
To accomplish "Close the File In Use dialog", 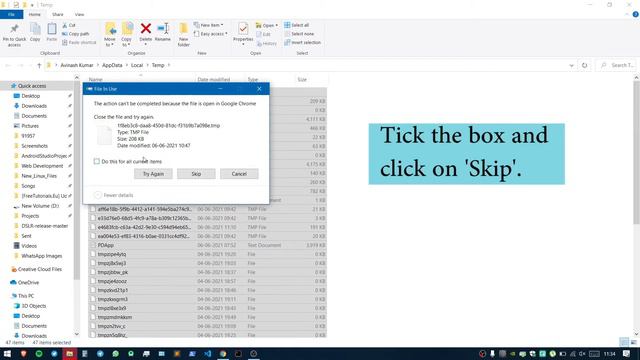I will (x=259, y=89).
